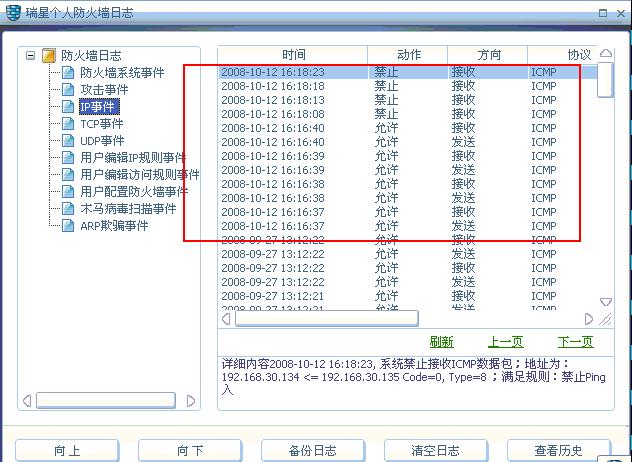632x462 pixels.
Task: Select 用户编辑访问规则事件 entry
Action: point(139,174)
